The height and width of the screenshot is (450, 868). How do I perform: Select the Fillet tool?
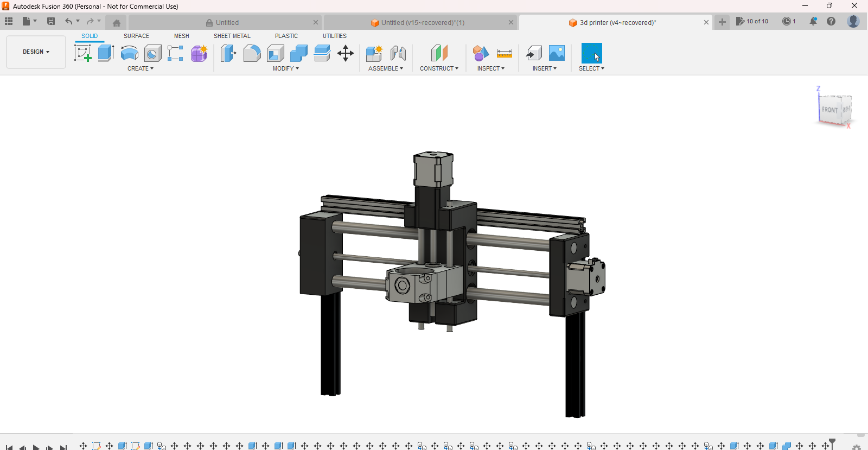coord(252,53)
